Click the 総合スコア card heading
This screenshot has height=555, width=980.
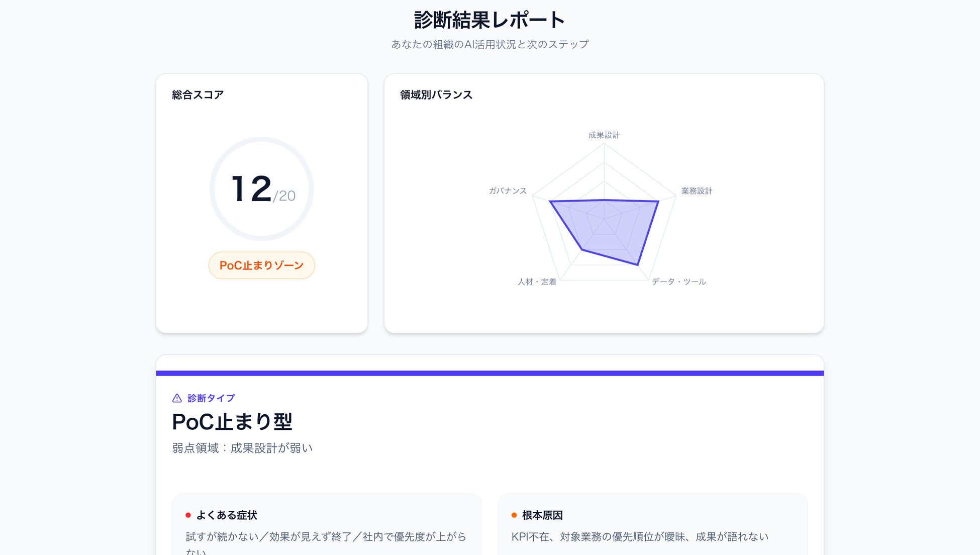coord(198,95)
